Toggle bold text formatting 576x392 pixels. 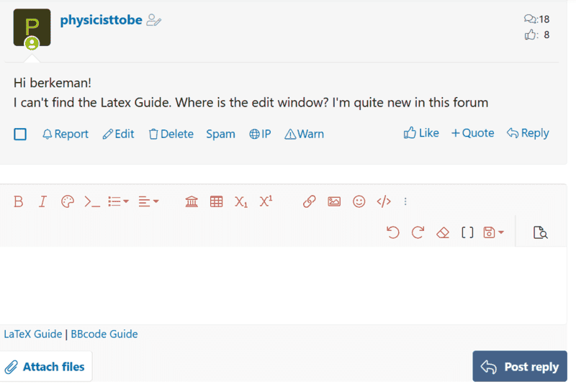[19, 202]
